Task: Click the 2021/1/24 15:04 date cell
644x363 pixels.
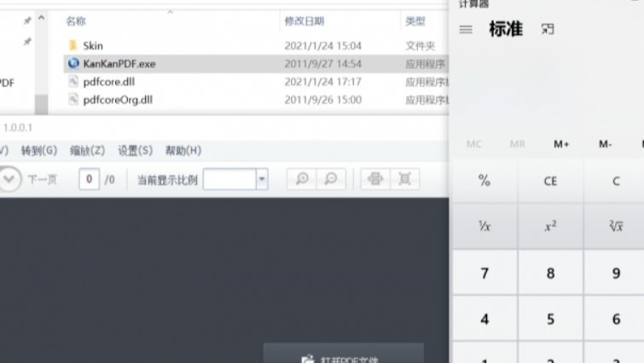Action: pyautogui.click(x=323, y=45)
